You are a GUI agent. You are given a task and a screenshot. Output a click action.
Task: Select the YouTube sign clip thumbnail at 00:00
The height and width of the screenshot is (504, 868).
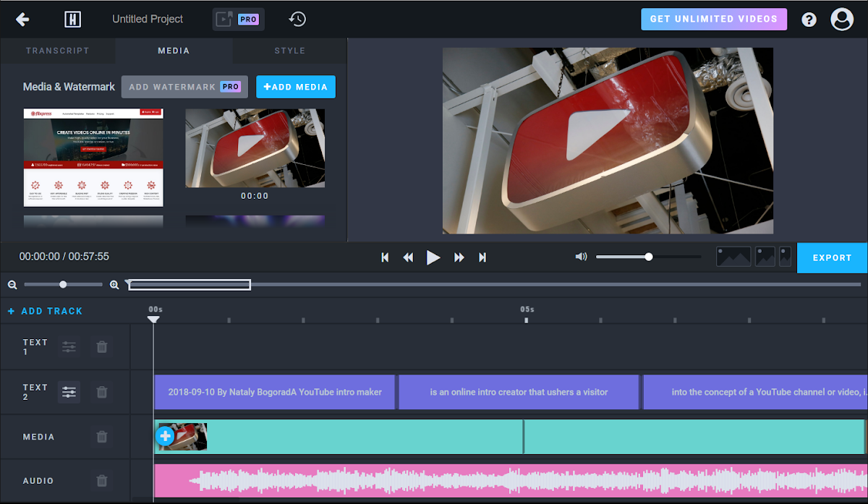pyautogui.click(x=255, y=148)
